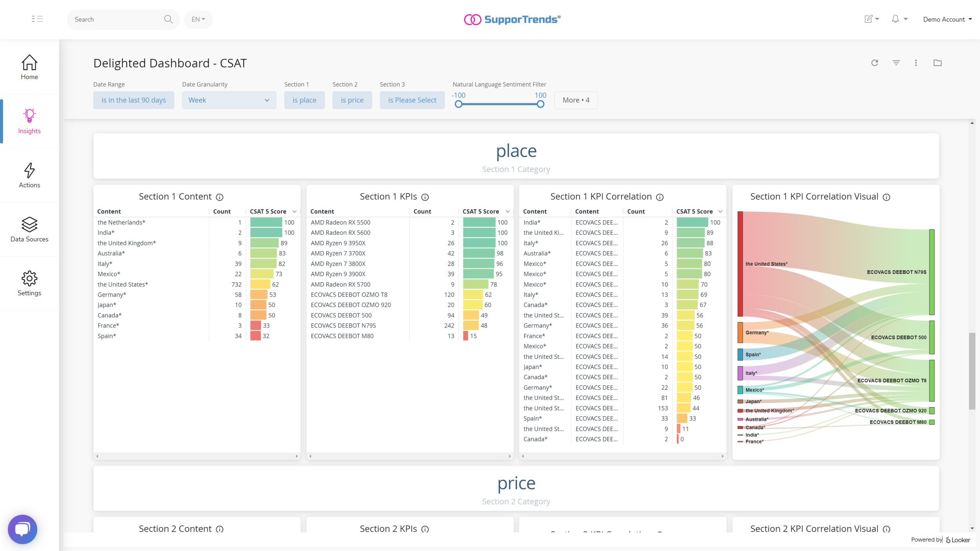Show info for Section 2 Content
The image size is (980, 551).
220,529
